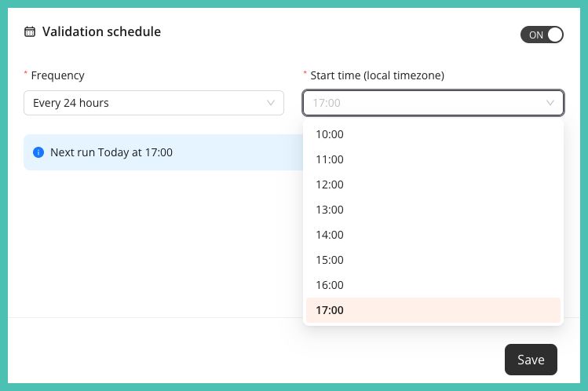Click the Start time chevron arrow
Screen dimensions: 588x391
point(550,103)
